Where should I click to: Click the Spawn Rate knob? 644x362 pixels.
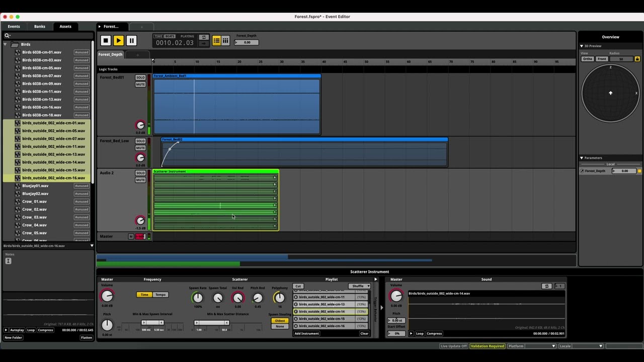point(198,298)
